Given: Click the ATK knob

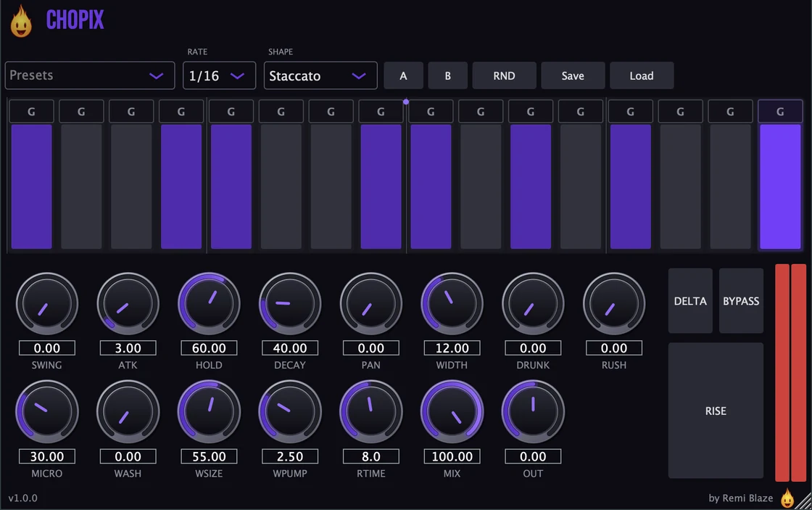Looking at the screenshot, I should pyautogui.click(x=128, y=304).
